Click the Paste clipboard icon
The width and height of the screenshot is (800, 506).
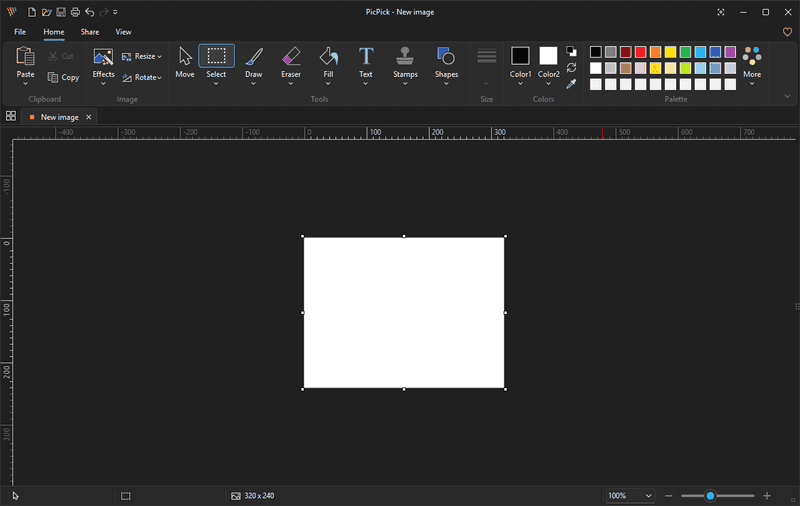[25, 56]
